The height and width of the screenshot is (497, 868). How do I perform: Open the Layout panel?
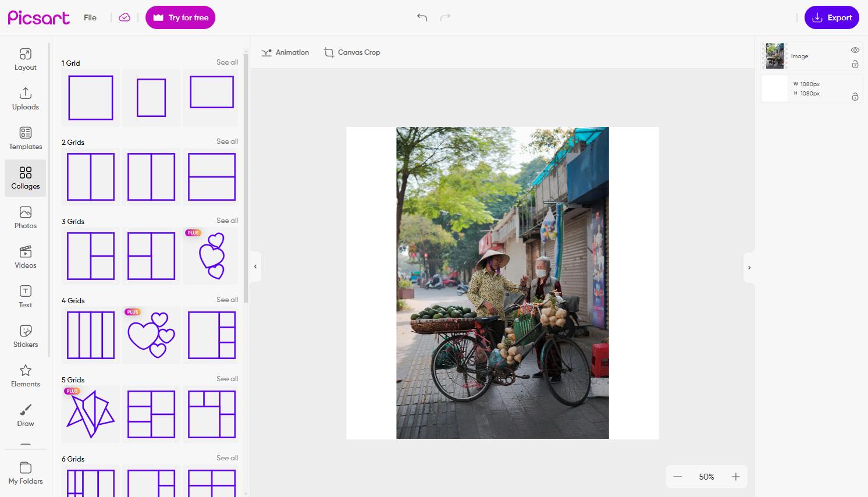coord(25,59)
